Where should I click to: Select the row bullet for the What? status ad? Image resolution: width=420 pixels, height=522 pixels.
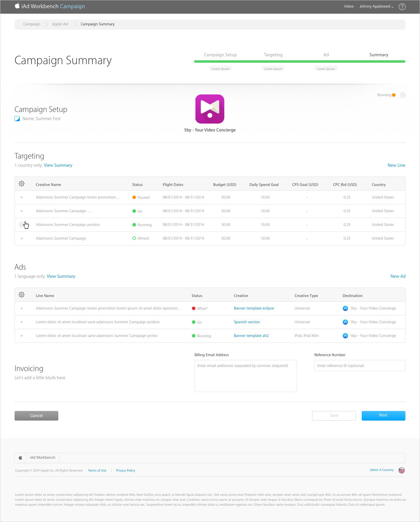22,308
